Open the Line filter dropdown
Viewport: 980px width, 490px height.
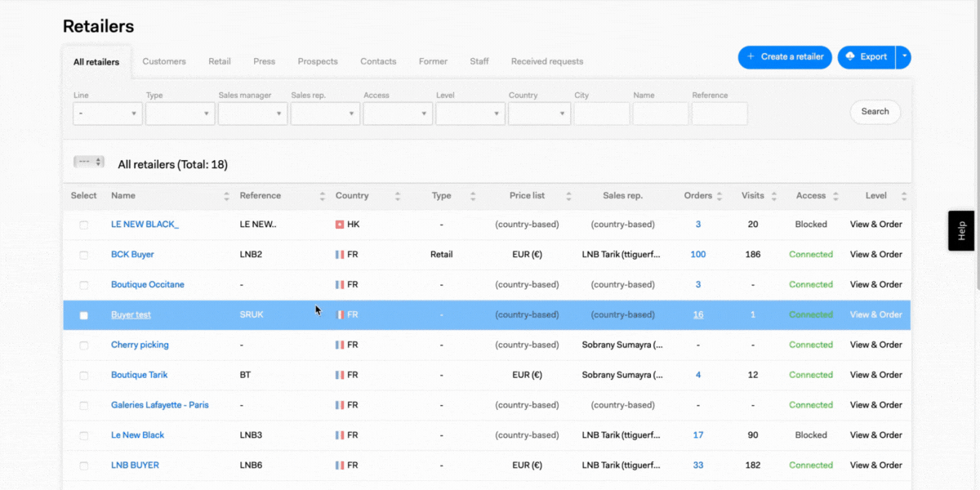pyautogui.click(x=108, y=114)
